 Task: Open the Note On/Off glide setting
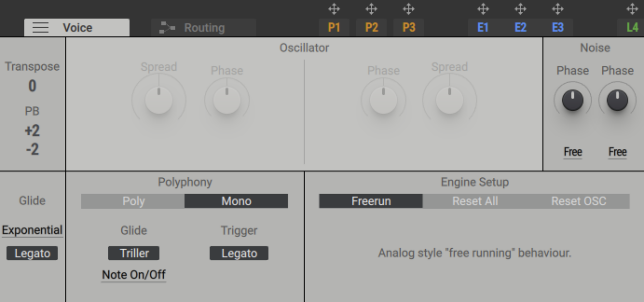[x=133, y=274]
